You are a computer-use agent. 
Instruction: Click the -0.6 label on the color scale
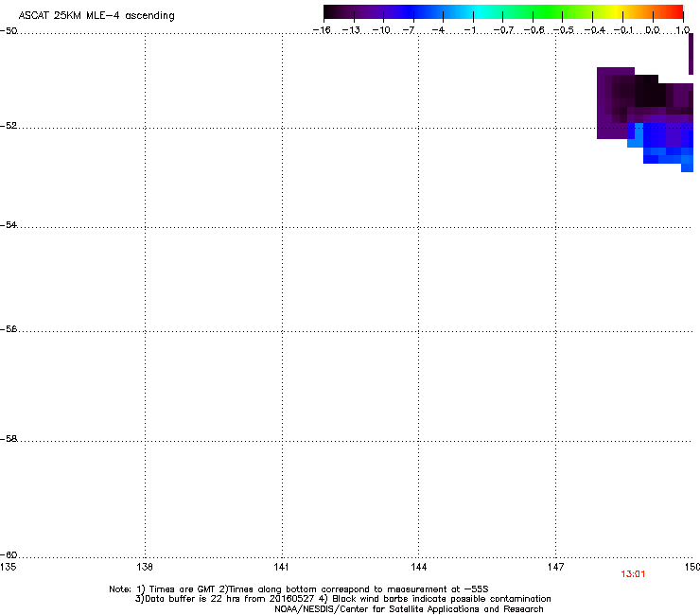(534, 30)
